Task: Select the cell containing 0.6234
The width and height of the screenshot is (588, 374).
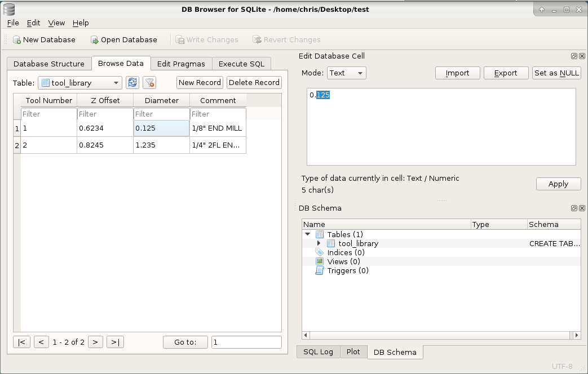Action: [105, 128]
